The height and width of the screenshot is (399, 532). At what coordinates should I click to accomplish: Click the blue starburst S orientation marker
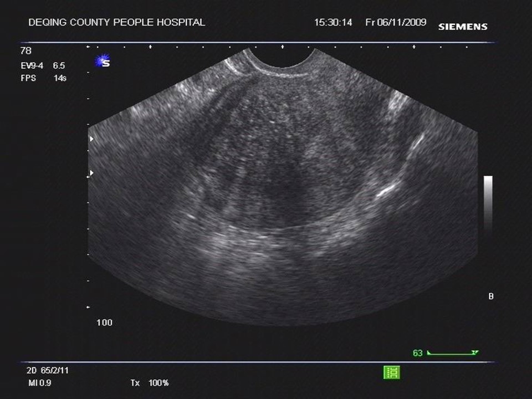103,62
